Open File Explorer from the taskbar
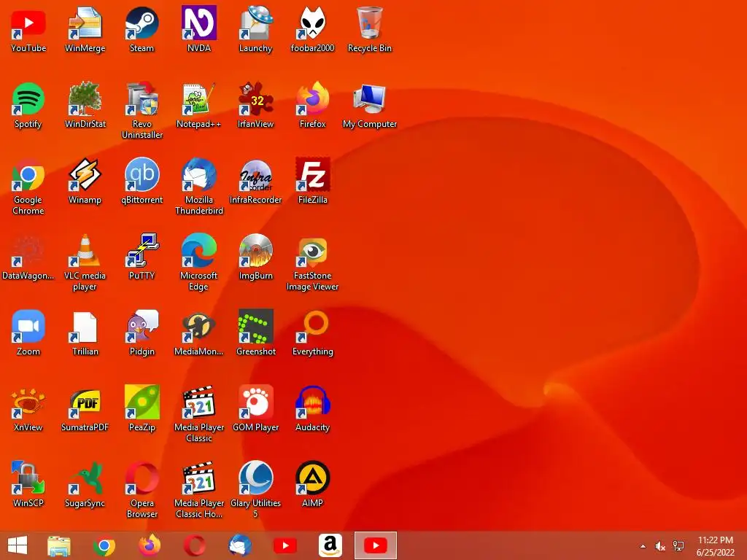The width and height of the screenshot is (747, 560). (59, 545)
